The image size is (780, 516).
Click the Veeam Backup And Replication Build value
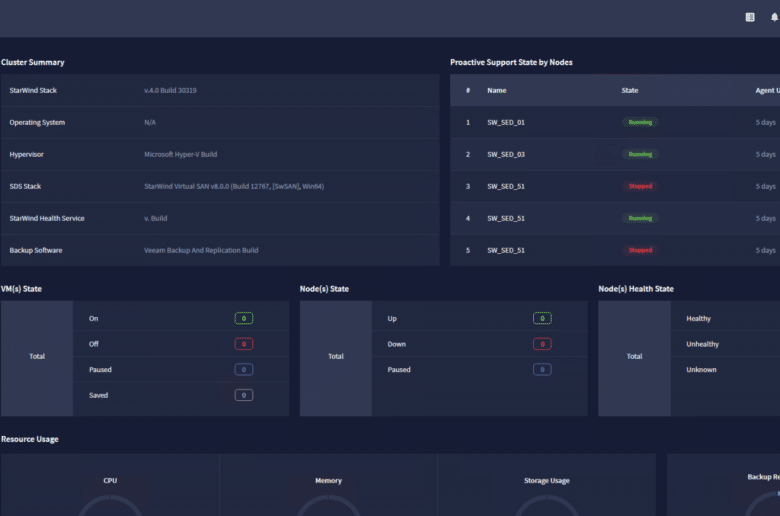[x=201, y=250]
